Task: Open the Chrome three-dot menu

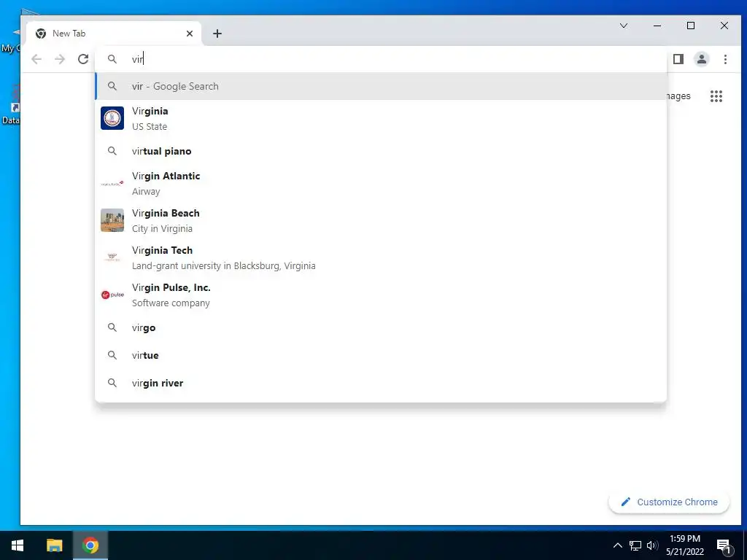Action: tap(725, 59)
